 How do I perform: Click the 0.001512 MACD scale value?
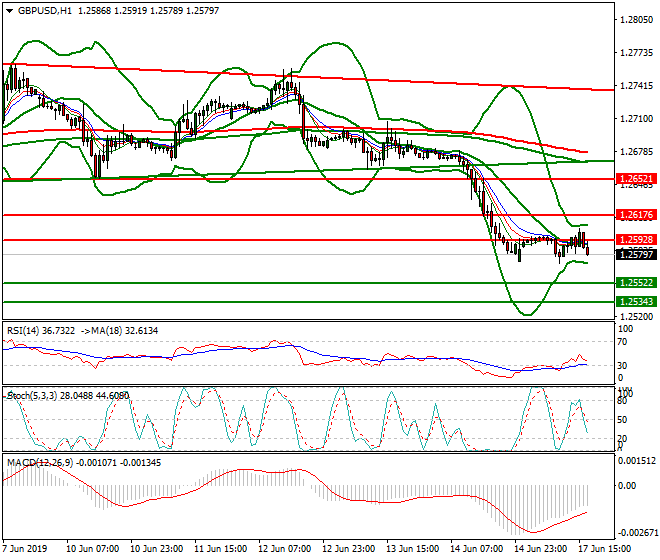click(638, 461)
